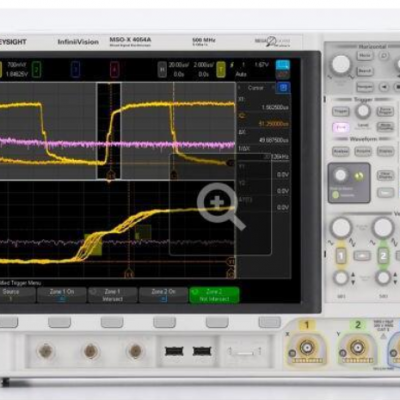Screen dimensions: 400x400
Task: Tap the blue channel 3 badge
Action: (75, 69)
